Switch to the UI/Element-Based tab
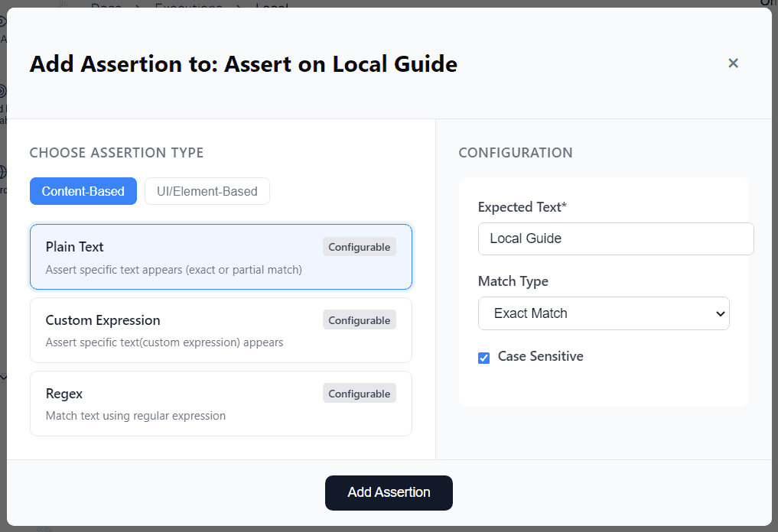 pyautogui.click(x=207, y=191)
